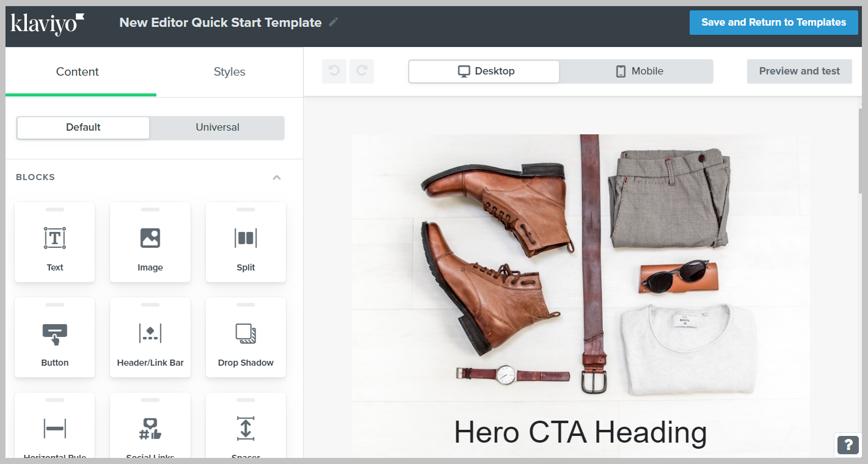Select the Horizontal Rule block
This screenshot has width=868, height=464.
click(55, 426)
